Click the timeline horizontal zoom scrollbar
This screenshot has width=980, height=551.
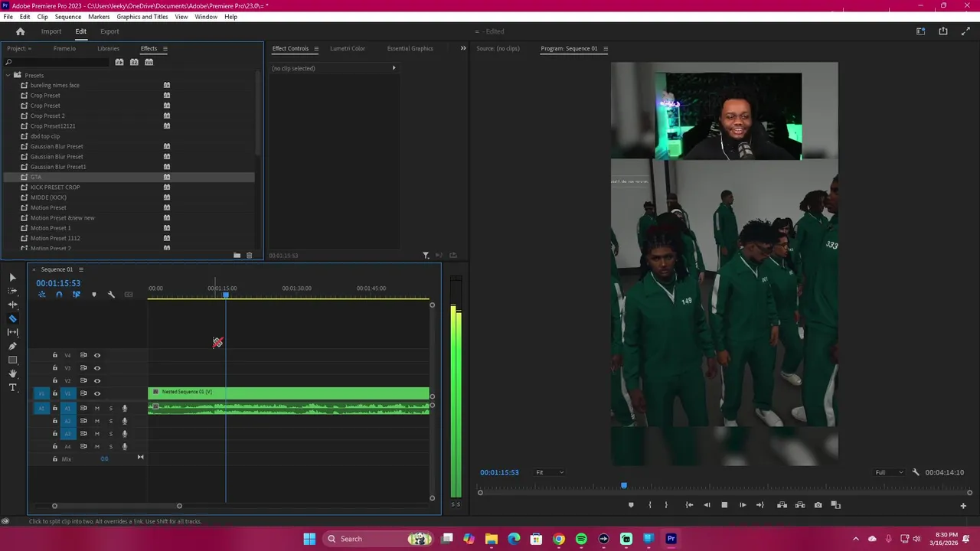[x=116, y=506]
